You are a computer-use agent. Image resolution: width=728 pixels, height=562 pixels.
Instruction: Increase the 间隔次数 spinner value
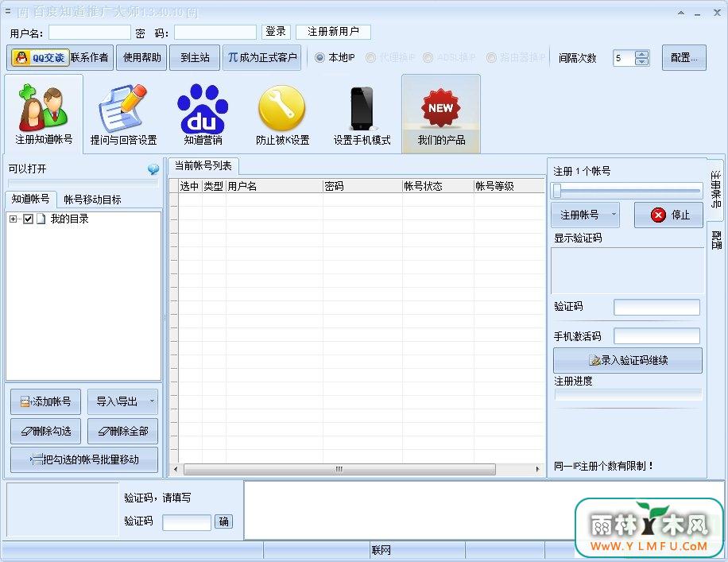click(x=642, y=54)
